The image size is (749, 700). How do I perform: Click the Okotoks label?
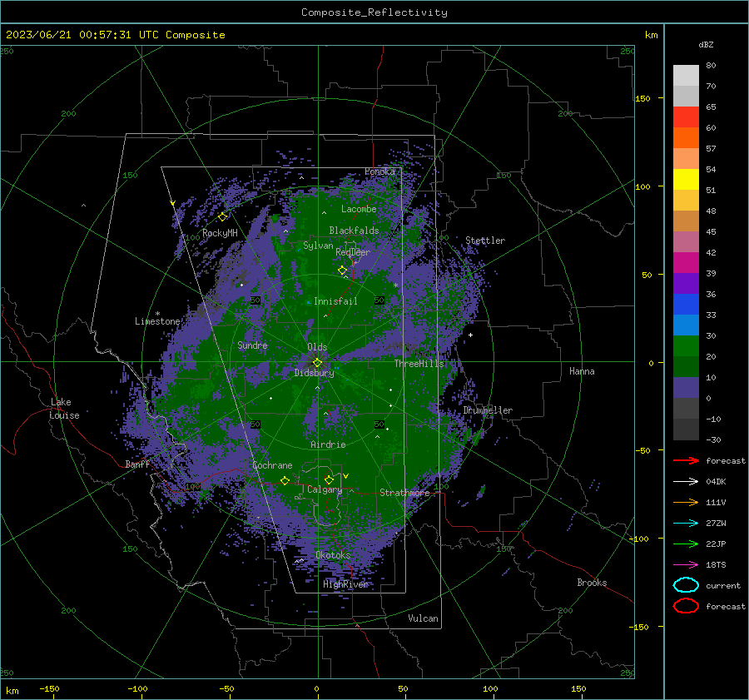[x=333, y=554]
